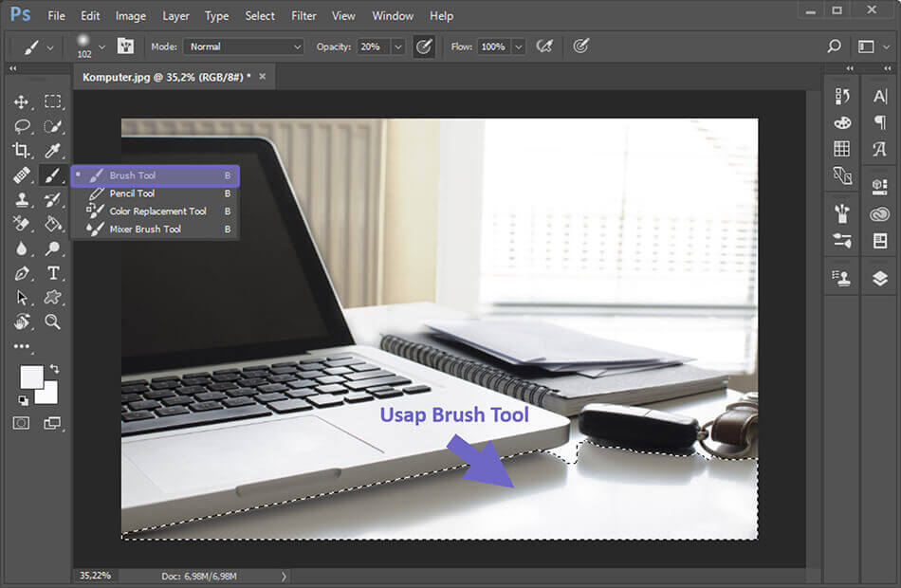Select the Eraser tool

pyautogui.click(x=21, y=224)
